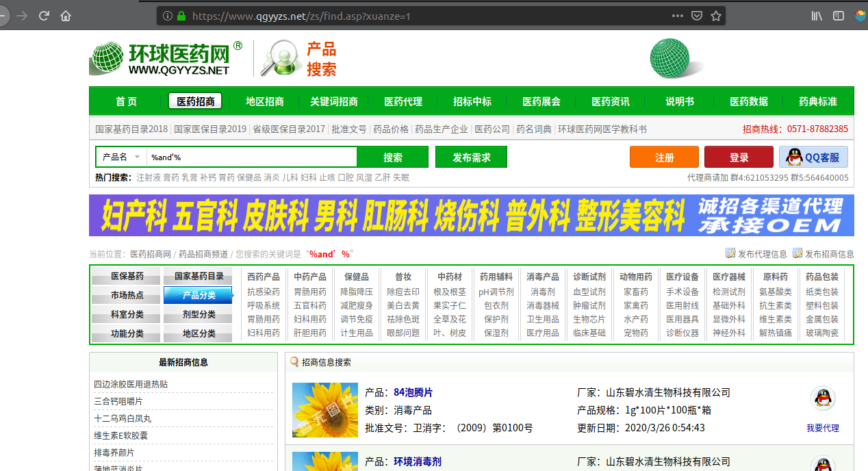Bookmark this page with the star icon

(x=716, y=15)
